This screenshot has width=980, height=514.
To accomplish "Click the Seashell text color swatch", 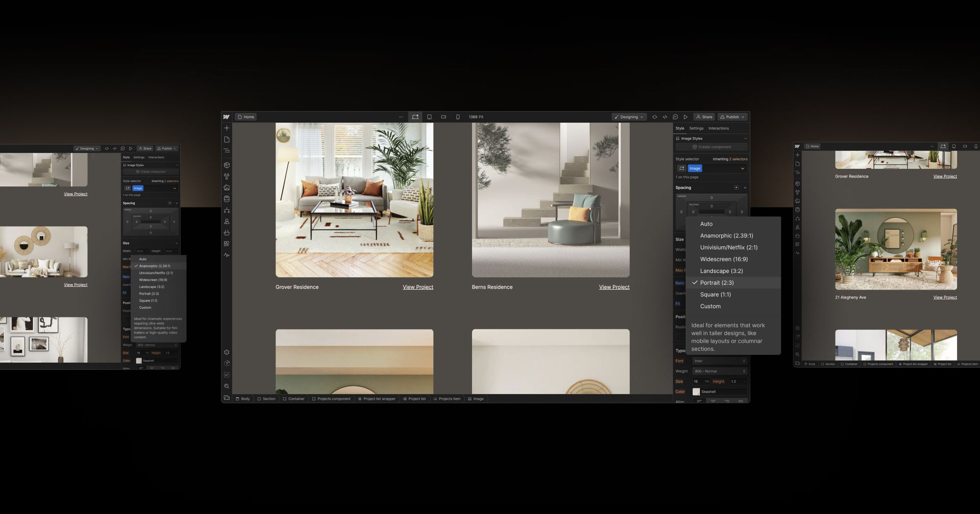I will (x=696, y=392).
